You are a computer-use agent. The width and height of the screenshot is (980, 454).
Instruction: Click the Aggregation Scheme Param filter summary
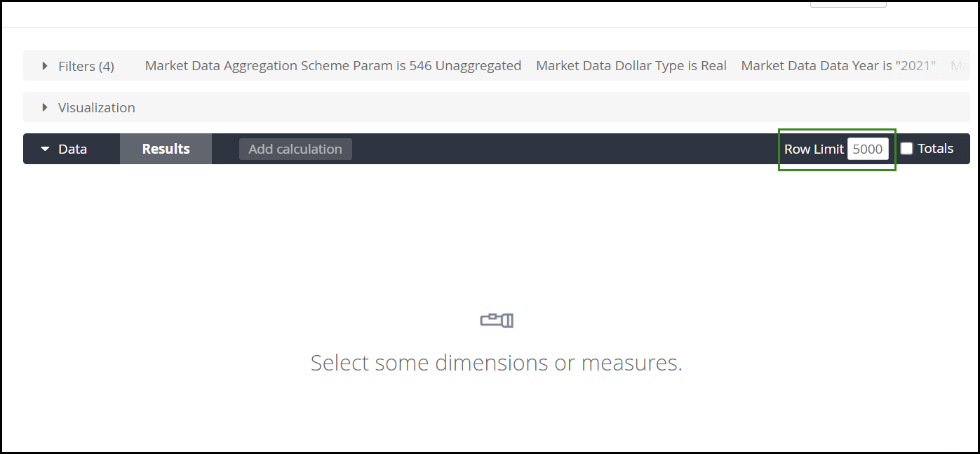pos(333,66)
